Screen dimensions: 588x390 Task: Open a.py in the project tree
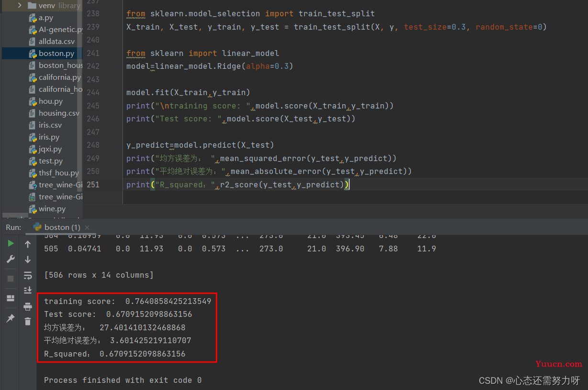(x=46, y=18)
